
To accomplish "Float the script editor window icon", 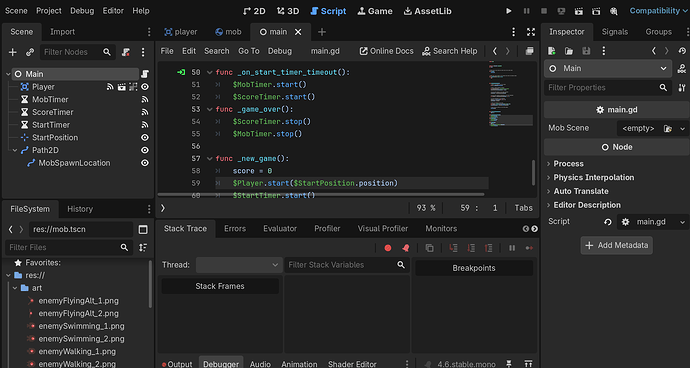I will (x=529, y=51).
